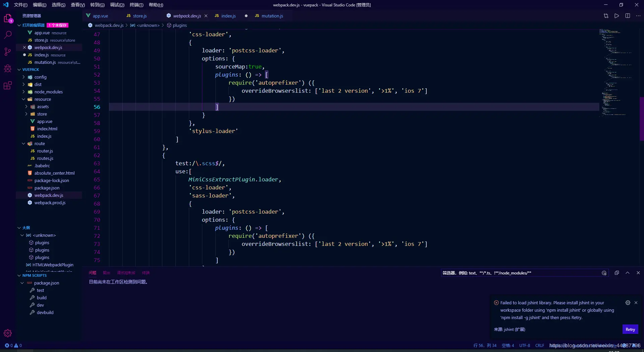
Task: Collapse the VUEPACK folder section
Action: (19, 70)
